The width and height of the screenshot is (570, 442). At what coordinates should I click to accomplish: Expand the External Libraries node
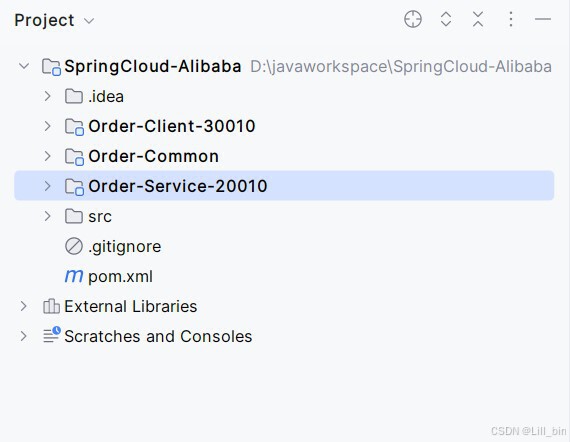tap(24, 306)
